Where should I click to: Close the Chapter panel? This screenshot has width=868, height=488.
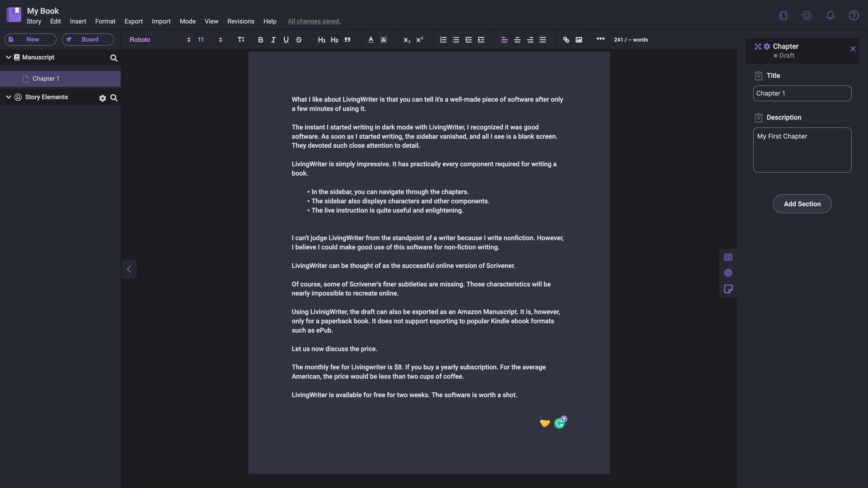(x=853, y=49)
